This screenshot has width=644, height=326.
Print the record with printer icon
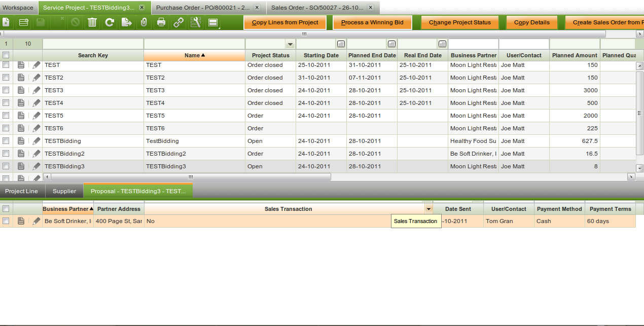(x=161, y=22)
